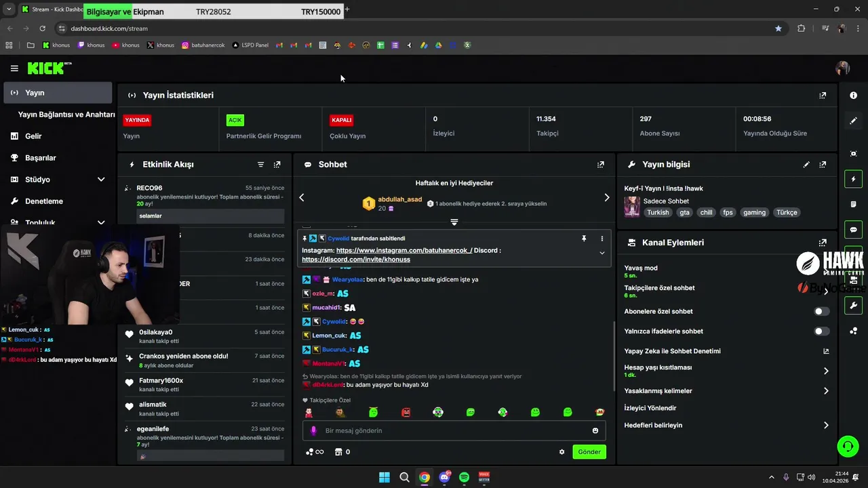Open chat settings gear icon
The width and height of the screenshot is (868, 488).
(x=561, y=452)
